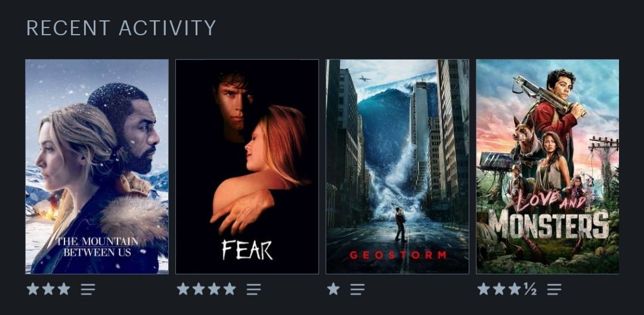
Task: Open the Geostorm movie poster
Action: 397,166
